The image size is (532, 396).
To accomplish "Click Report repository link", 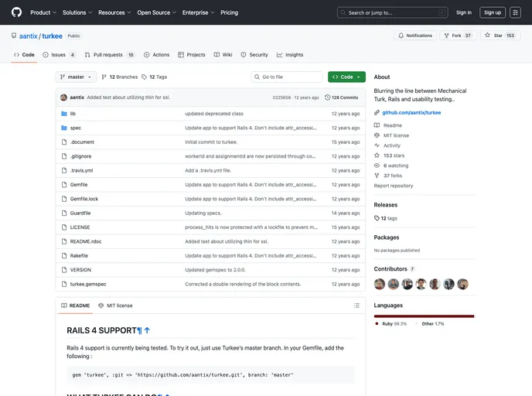I will click(x=394, y=186).
